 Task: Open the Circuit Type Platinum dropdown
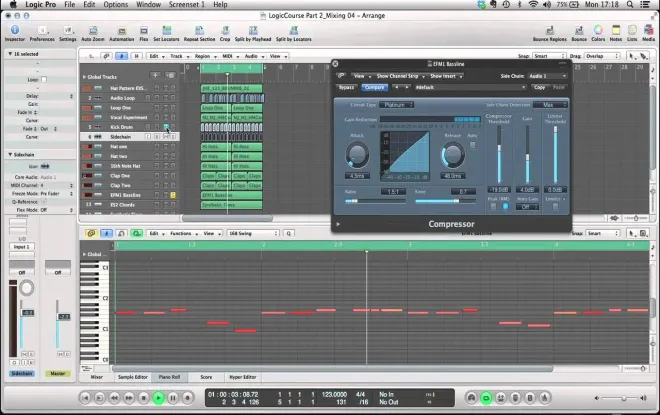397,105
